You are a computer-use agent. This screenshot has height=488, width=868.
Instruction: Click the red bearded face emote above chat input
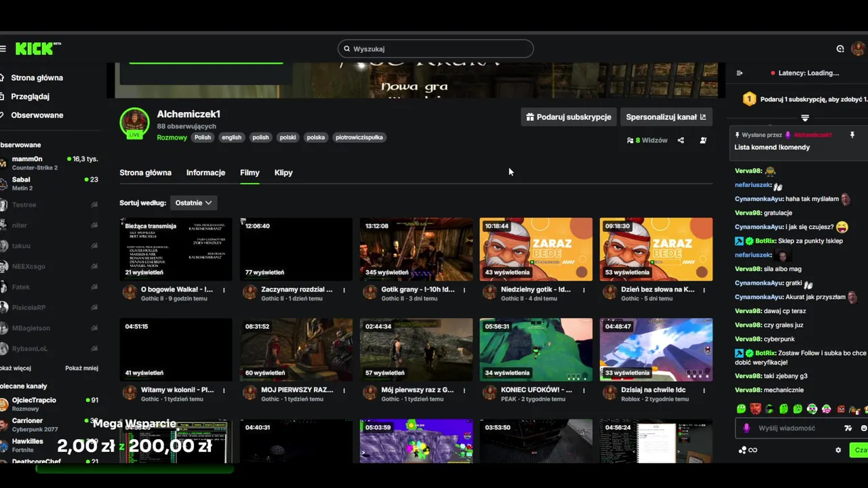(755, 409)
